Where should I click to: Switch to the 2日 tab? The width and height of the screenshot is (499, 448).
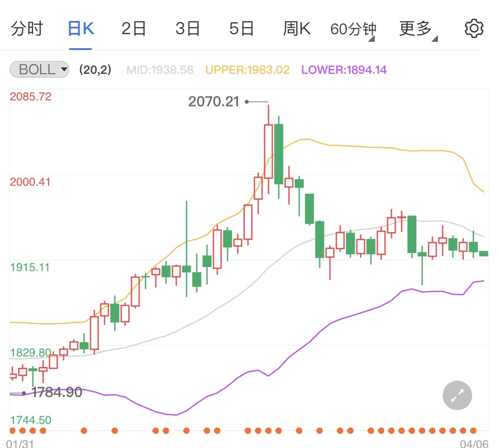pos(134,29)
